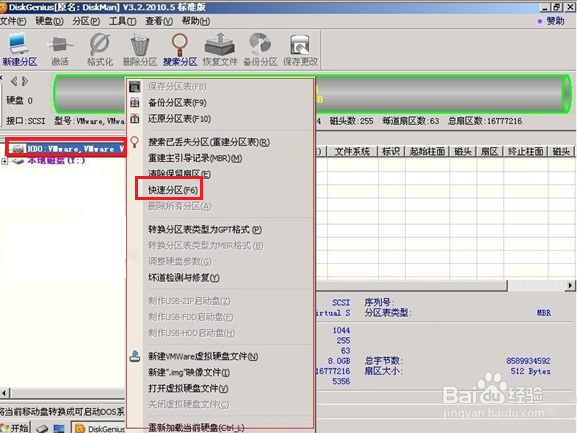Go to previous disk with left arrow
This screenshot has width=577, height=433.
coord(14,81)
